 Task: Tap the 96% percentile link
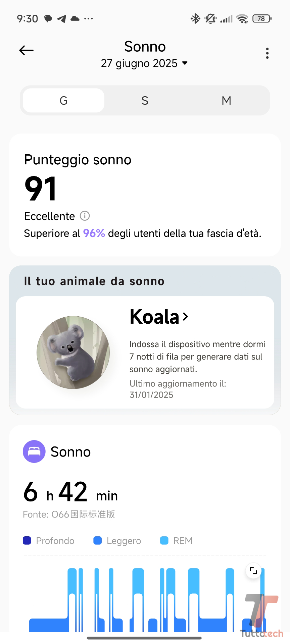click(94, 233)
